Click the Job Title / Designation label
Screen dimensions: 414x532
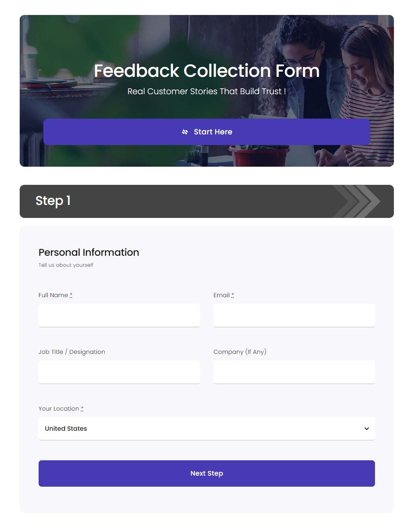tap(72, 352)
